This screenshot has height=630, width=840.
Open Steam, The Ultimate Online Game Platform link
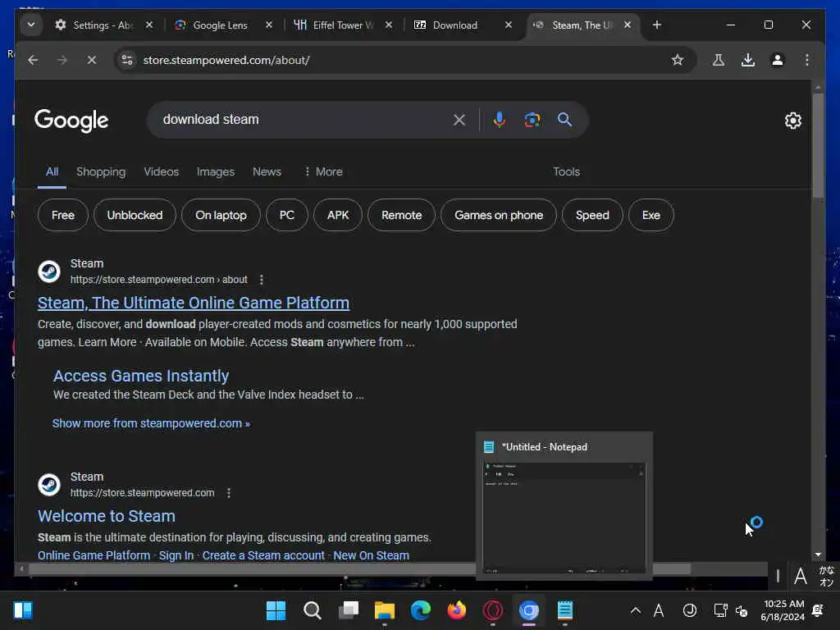[194, 304]
